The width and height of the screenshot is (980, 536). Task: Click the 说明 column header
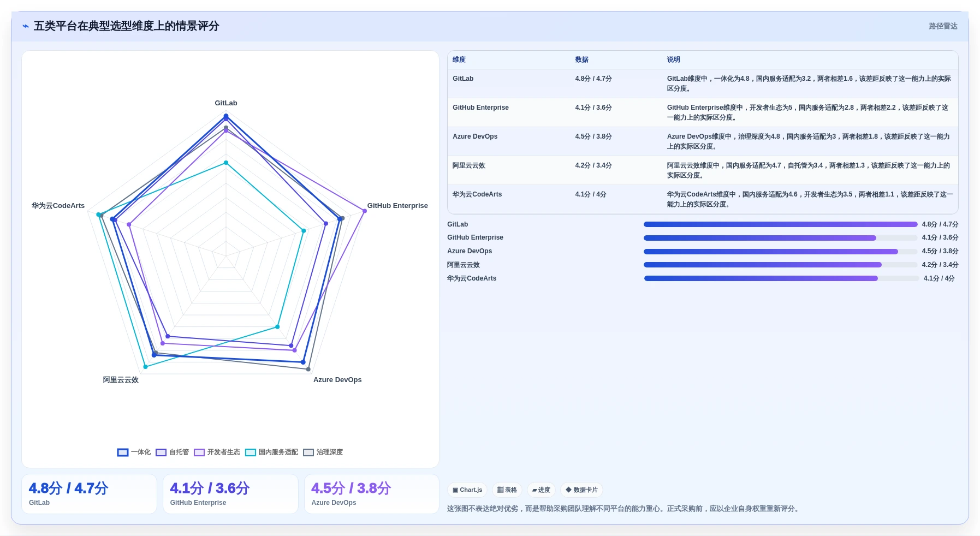[673, 59]
